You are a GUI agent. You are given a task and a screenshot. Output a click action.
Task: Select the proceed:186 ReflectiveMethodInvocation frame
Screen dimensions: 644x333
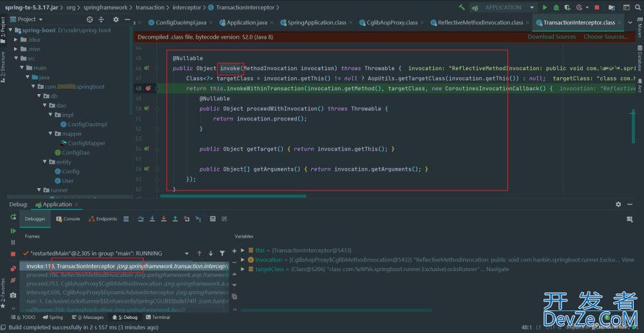[124, 275]
